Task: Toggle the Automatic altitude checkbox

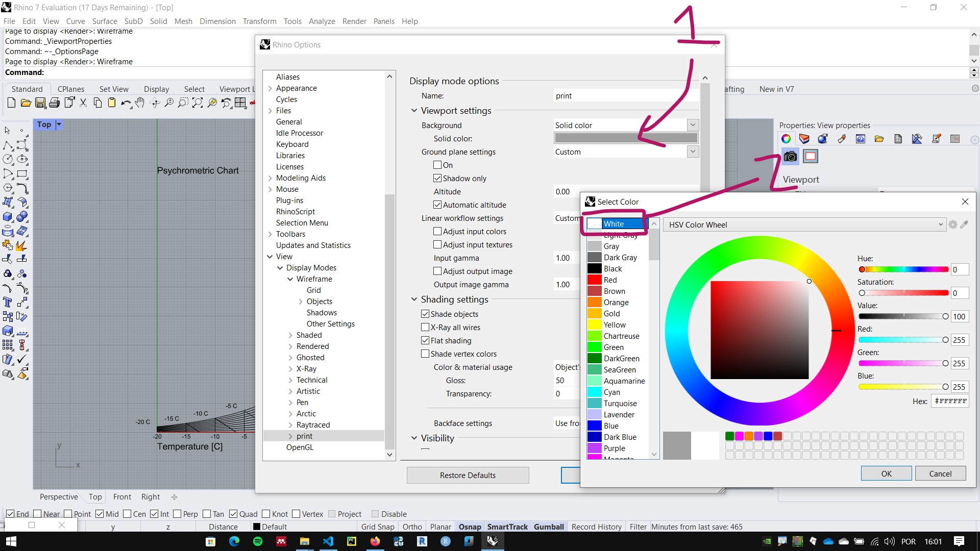Action: click(437, 205)
